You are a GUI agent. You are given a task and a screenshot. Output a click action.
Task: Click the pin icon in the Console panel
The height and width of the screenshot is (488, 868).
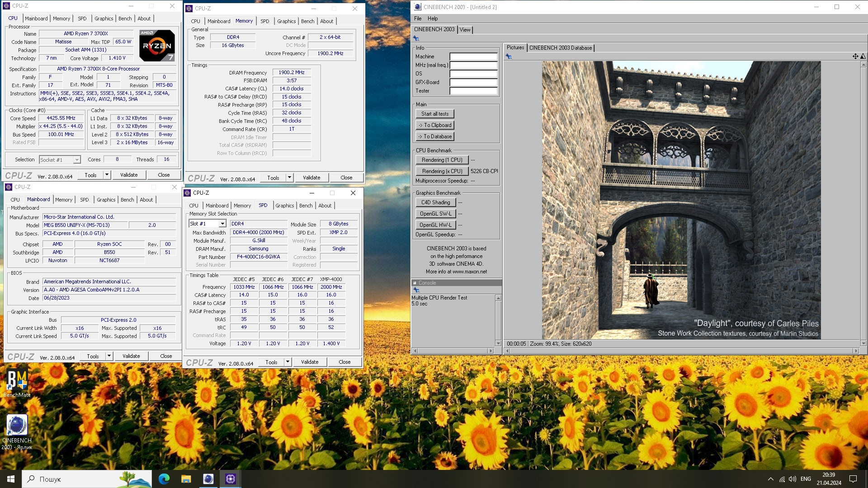(x=416, y=290)
